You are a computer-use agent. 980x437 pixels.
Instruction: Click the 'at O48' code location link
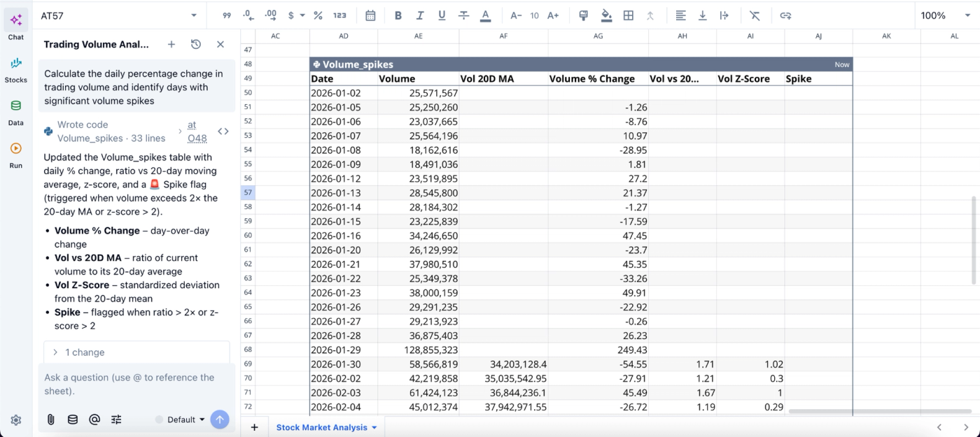(x=197, y=131)
